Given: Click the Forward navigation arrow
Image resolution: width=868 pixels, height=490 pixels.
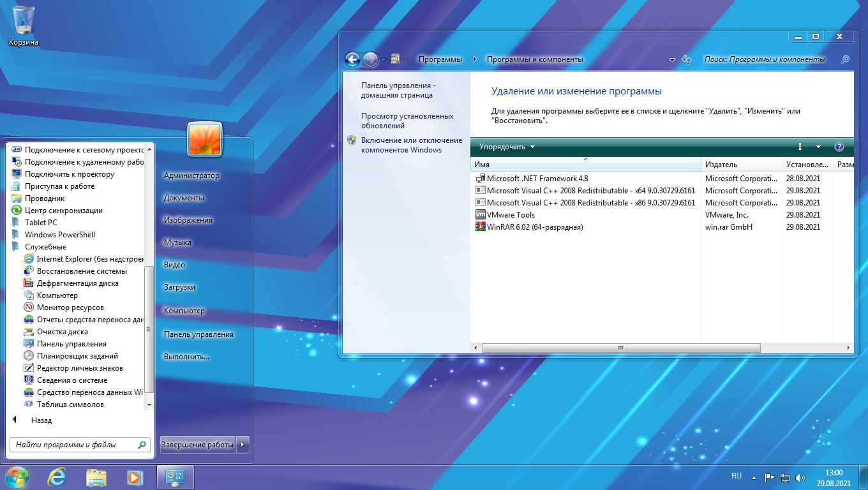Looking at the screenshot, I should tap(370, 59).
